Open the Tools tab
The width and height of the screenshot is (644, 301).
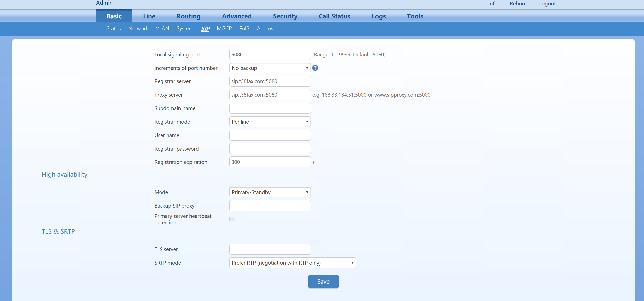(415, 16)
